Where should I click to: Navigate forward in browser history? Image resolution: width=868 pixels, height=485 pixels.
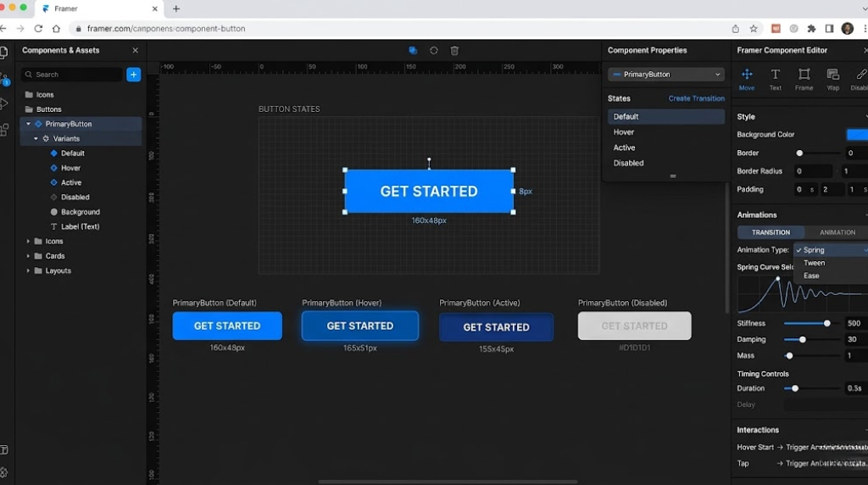point(20,28)
